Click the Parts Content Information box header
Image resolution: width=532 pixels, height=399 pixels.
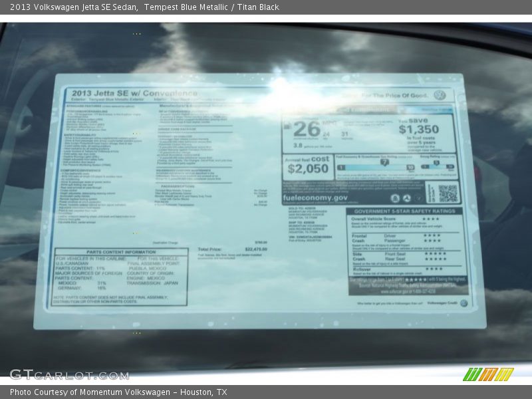point(121,252)
